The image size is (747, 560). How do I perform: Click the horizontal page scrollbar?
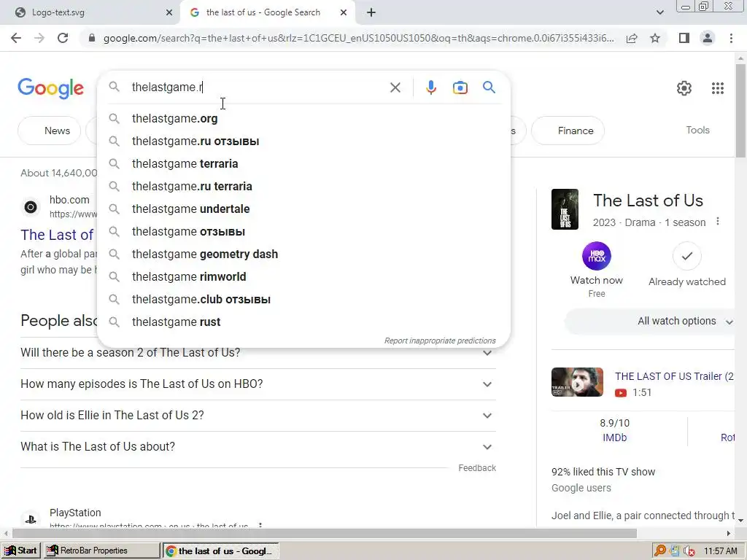tap(325, 533)
